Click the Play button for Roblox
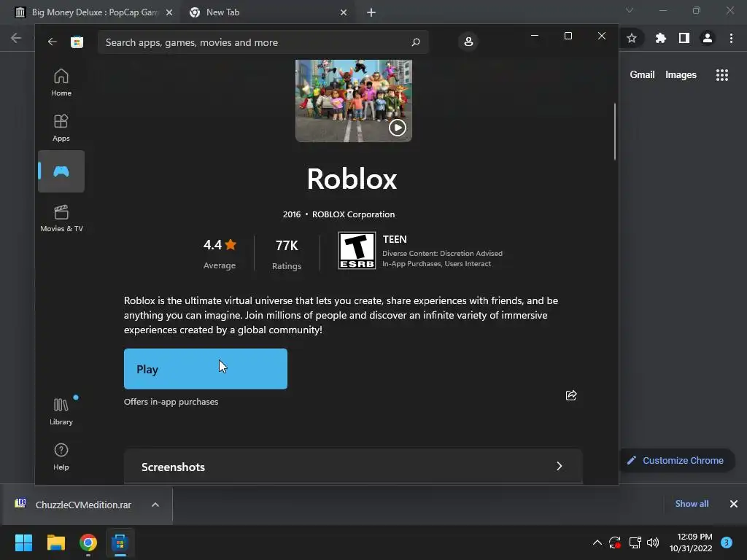The image size is (747, 560). 205,369
